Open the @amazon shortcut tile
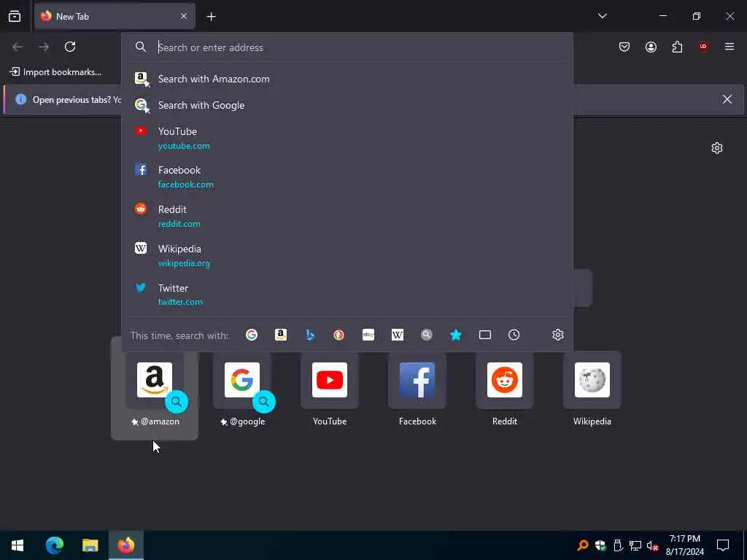This screenshot has width=747, height=560. (x=155, y=389)
